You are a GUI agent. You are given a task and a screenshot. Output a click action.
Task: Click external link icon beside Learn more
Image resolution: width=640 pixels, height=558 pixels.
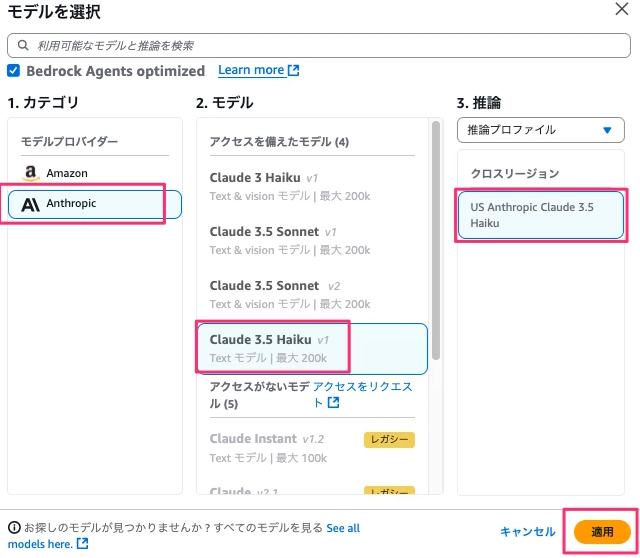tap(293, 70)
